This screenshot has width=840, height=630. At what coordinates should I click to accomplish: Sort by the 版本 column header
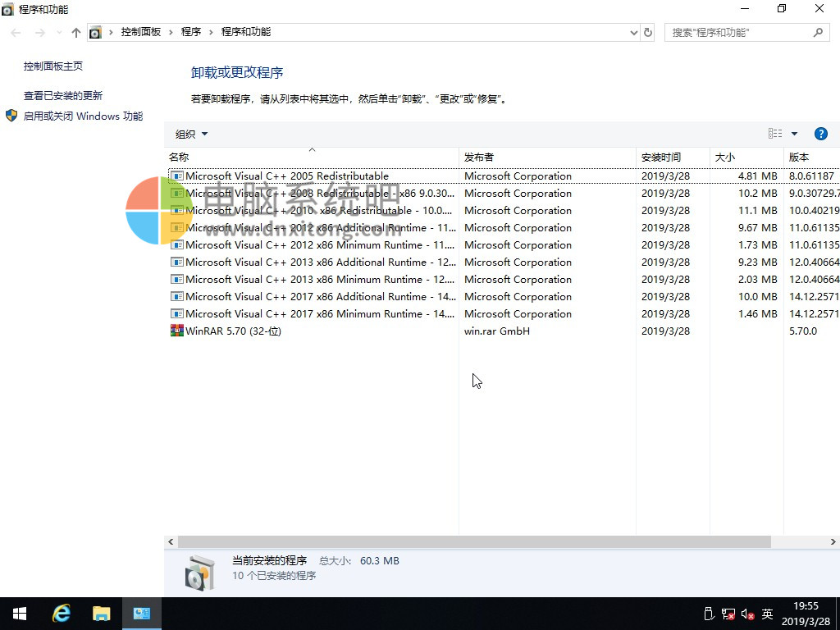coord(811,157)
